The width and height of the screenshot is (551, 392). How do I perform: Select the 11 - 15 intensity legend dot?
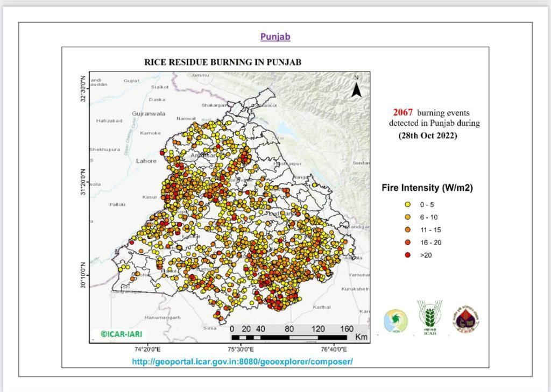point(407,230)
